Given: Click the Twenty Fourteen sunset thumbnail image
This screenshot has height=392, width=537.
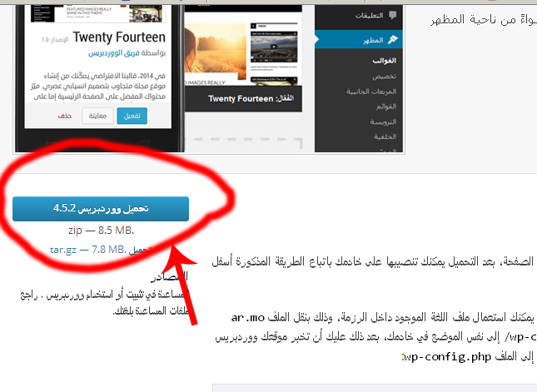Looking at the screenshot, I should pyautogui.click(x=215, y=52).
